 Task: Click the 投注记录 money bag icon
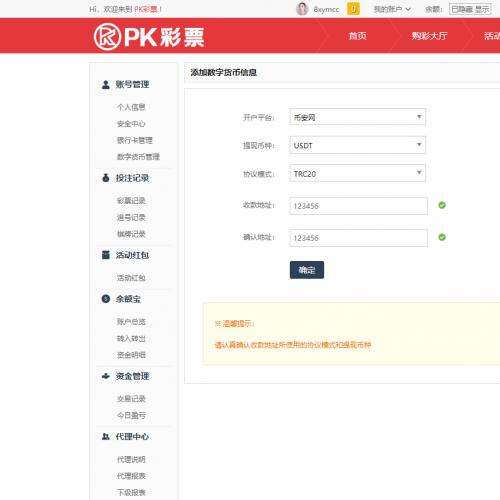(106, 178)
